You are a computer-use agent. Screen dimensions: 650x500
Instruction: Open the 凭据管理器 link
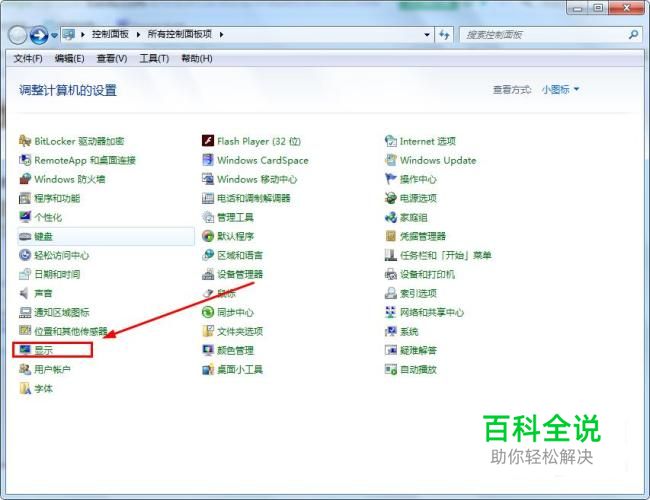coord(422,236)
